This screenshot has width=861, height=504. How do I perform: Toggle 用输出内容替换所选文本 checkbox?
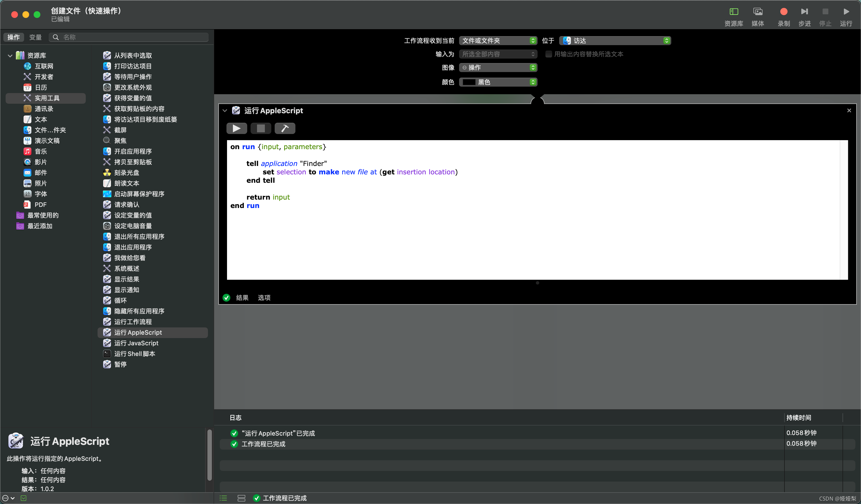point(548,54)
